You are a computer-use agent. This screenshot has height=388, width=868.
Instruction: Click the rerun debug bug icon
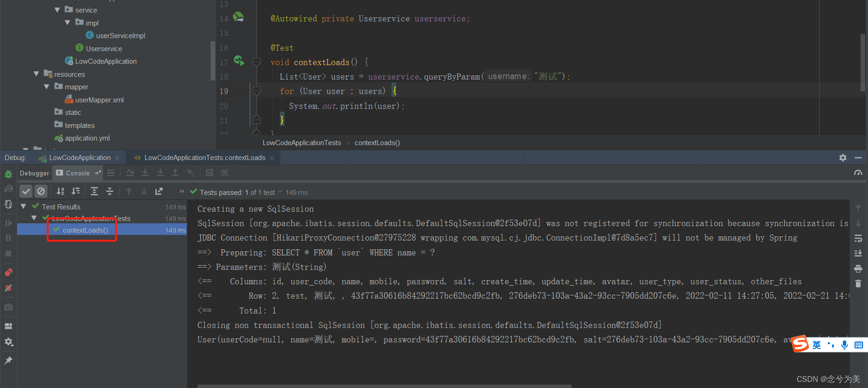[x=8, y=174]
